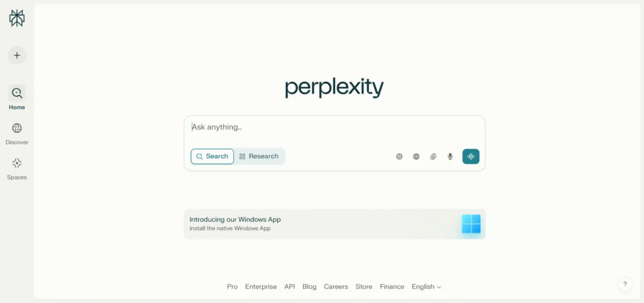Open the Blog footer link
This screenshot has height=303, width=644.
pyautogui.click(x=309, y=287)
